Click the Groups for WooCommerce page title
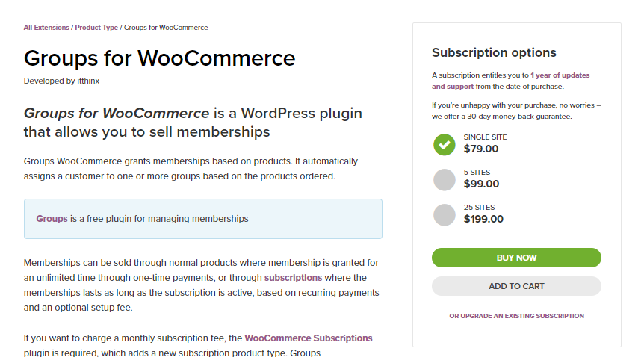Image resolution: width=644 pixels, height=357 pixels. coord(159,58)
